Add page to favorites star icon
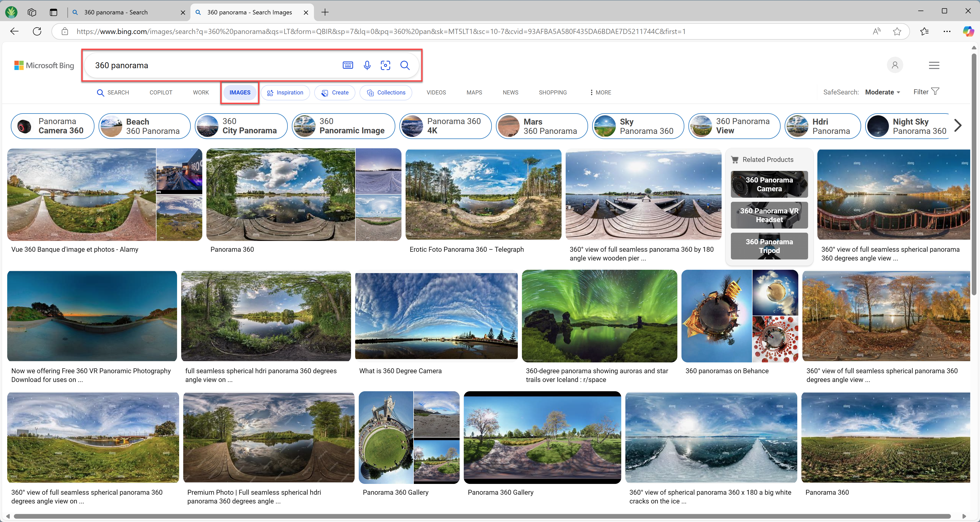 (897, 32)
